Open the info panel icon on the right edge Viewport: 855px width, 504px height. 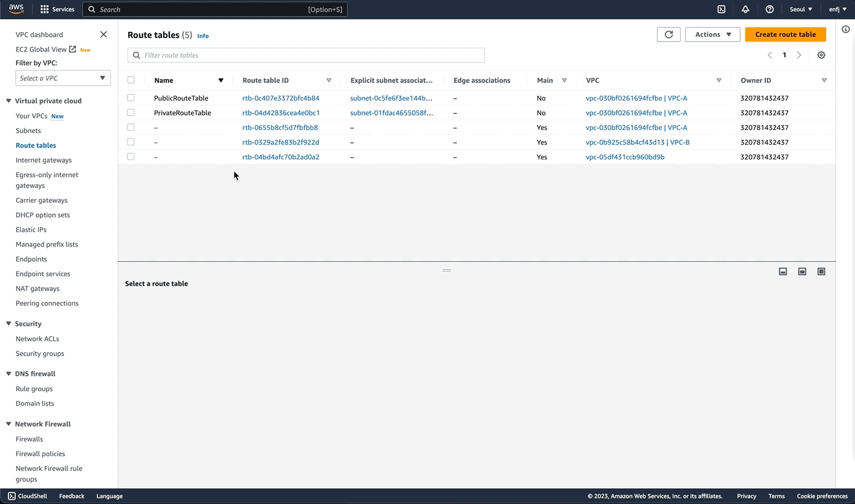pyautogui.click(x=845, y=29)
